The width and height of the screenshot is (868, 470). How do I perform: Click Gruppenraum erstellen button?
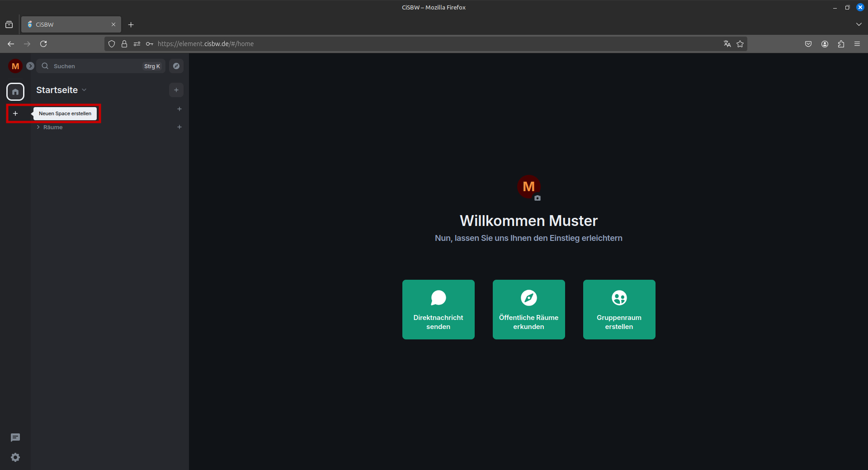[619, 310]
